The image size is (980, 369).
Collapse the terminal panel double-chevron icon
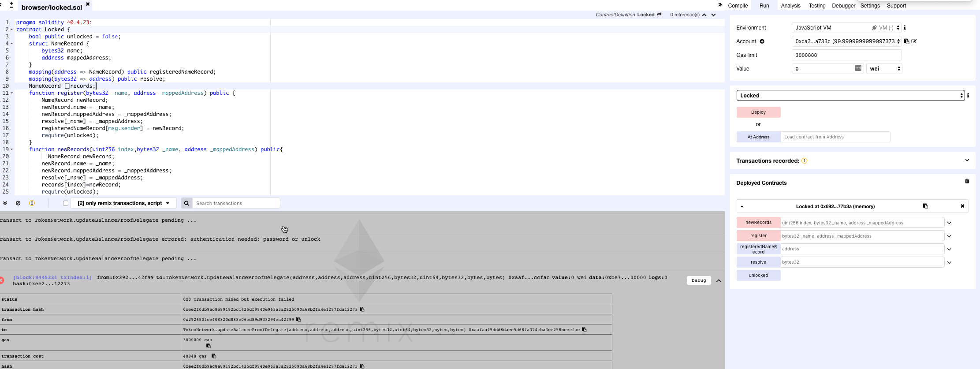coord(5,203)
